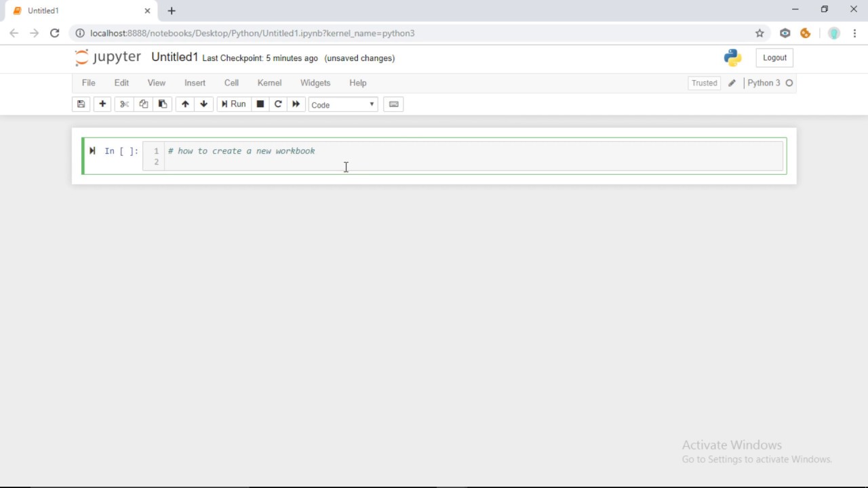Click the kernel idle circle indicator

point(789,83)
